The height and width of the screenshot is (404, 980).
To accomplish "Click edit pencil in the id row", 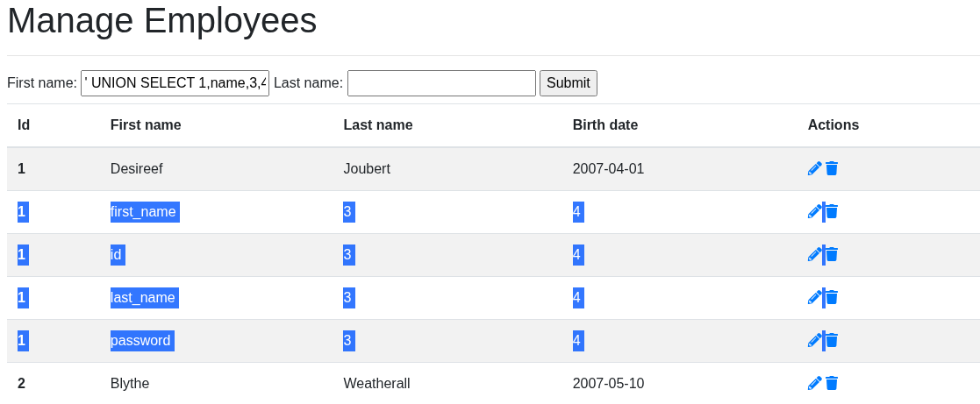I will click(x=814, y=255).
